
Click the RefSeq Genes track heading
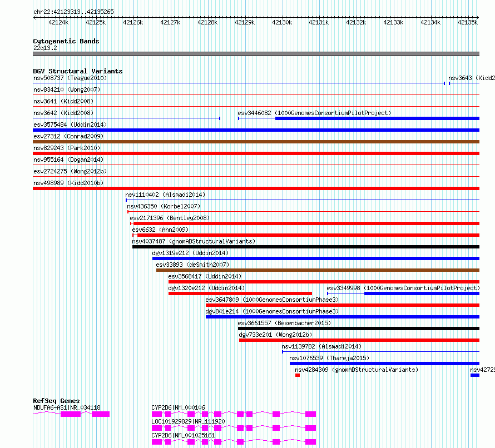click(56, 401)
